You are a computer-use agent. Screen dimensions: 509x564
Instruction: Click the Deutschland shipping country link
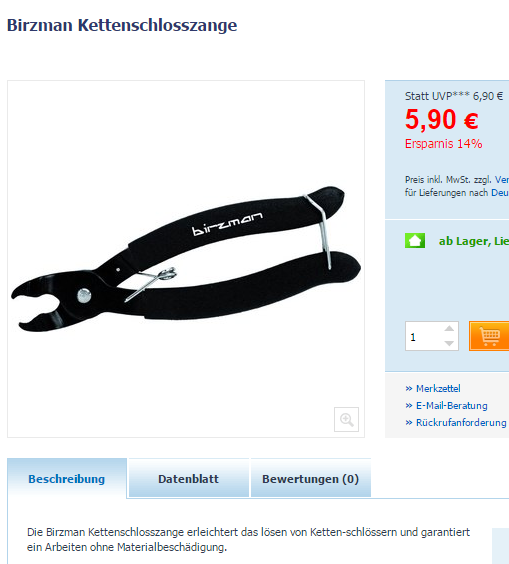click(500, 192)
